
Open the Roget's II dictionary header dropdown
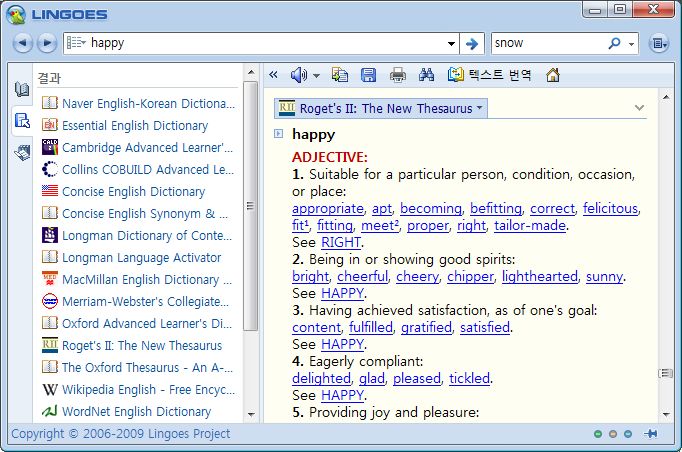coord(381,108)
